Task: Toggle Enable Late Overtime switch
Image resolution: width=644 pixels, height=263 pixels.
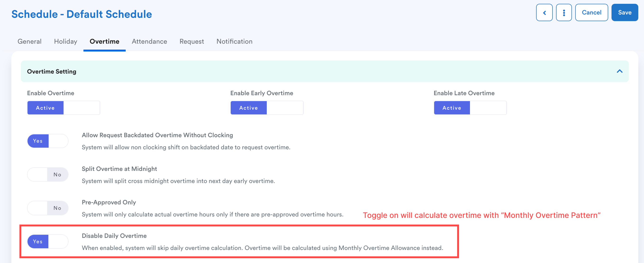Action: click(x=470, y=108)
